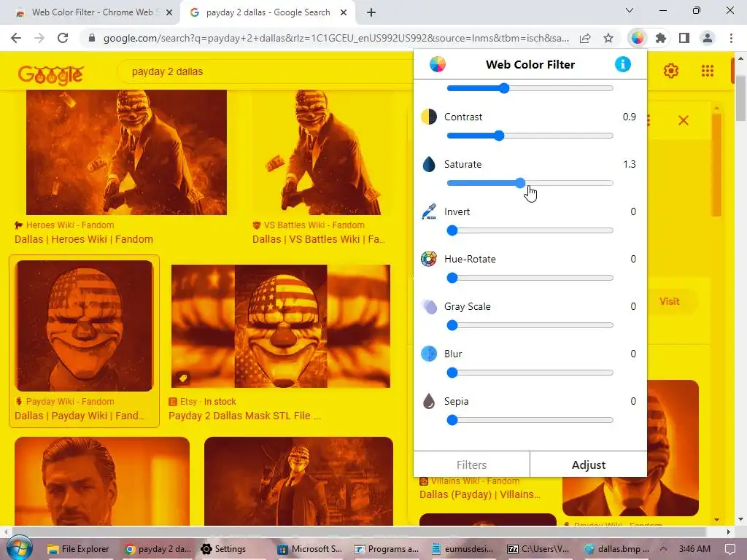
Task: Open Settings from the taskbar
Action: [x=223, y=549]
